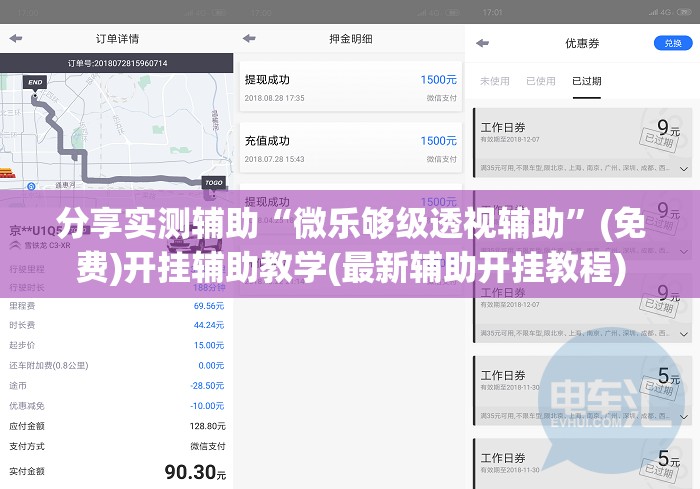This screenshot has width=700, height=489.
Task: Select the 已过期 tab
Action: coord(587,81)
